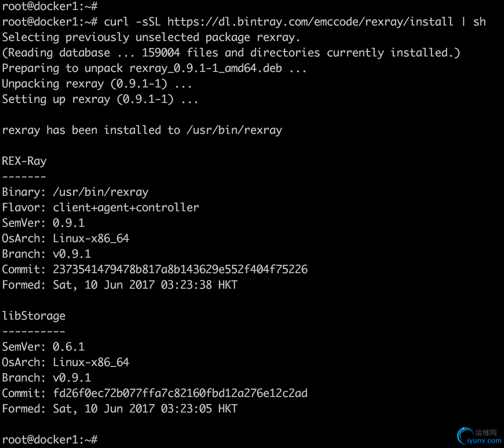The image size is (504, 448).
Task: Click the final root@docker1 prompt line
Action: [x=50, y=440]
